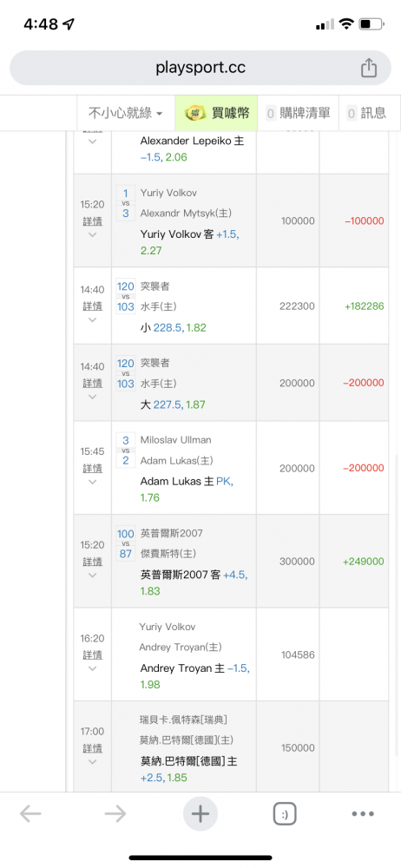Open a new tab with plus button
401x868 pixels.
(x=200, y=814)
